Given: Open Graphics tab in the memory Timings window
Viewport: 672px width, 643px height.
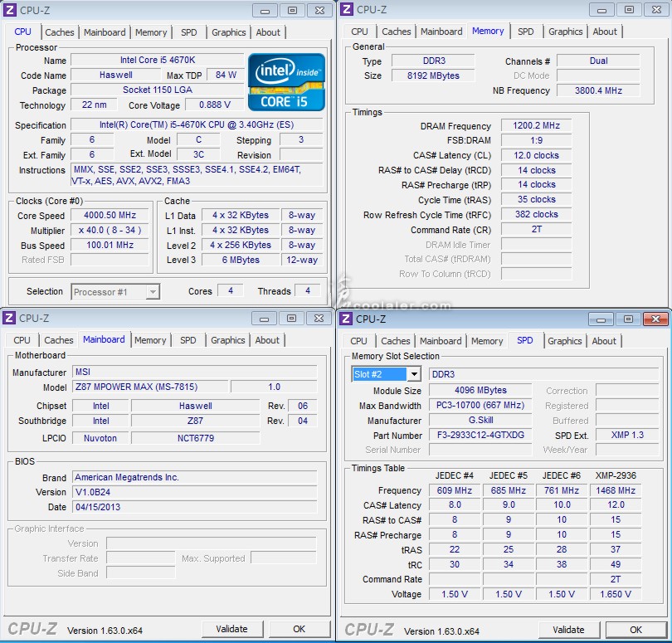Looking at the screenshot, I should [565, 32].
